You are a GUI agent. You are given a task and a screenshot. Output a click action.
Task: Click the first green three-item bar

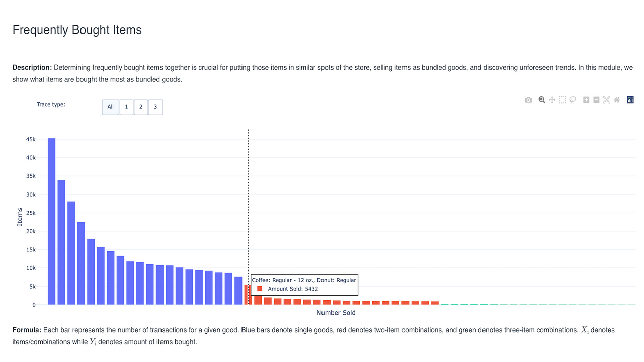click(x=445, y=304)
